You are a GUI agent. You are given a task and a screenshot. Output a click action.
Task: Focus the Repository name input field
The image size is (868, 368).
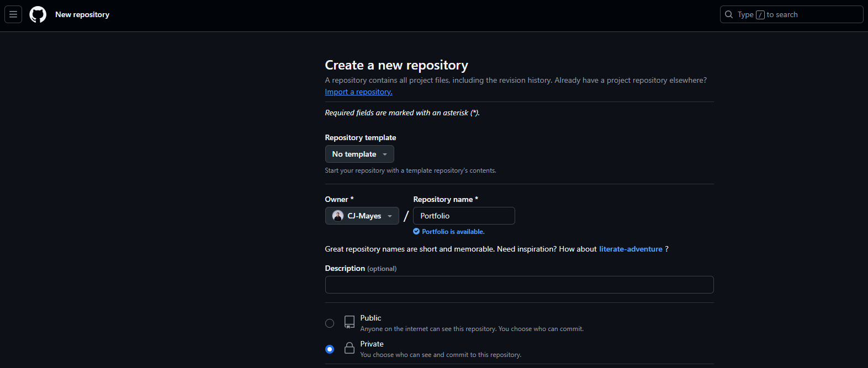464,216
